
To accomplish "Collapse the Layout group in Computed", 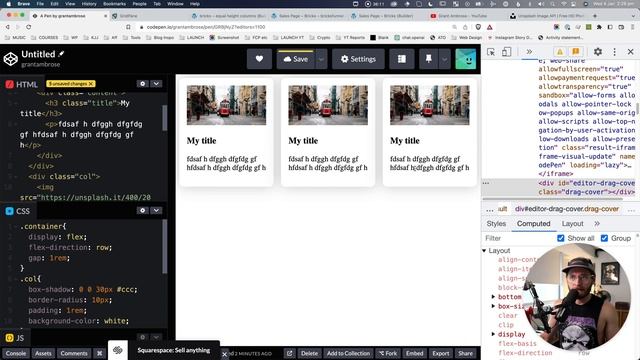I will pyautogui.click(x=484, y=251).
